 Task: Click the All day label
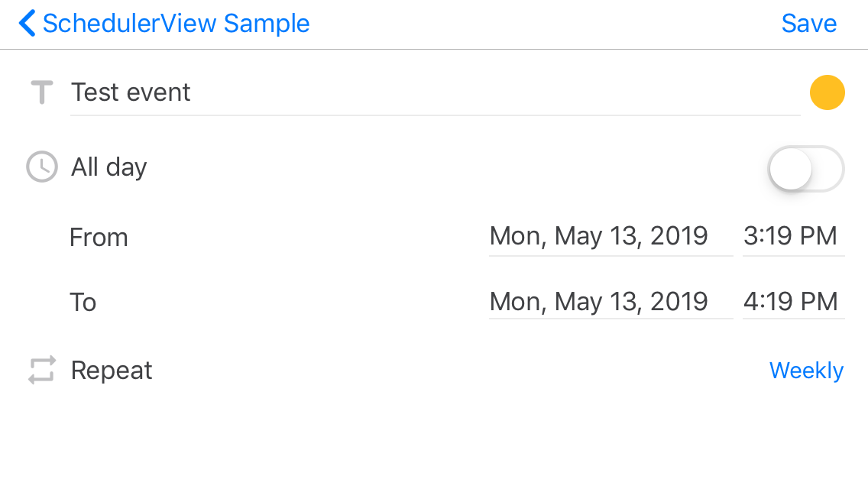(x=109, y=167)
